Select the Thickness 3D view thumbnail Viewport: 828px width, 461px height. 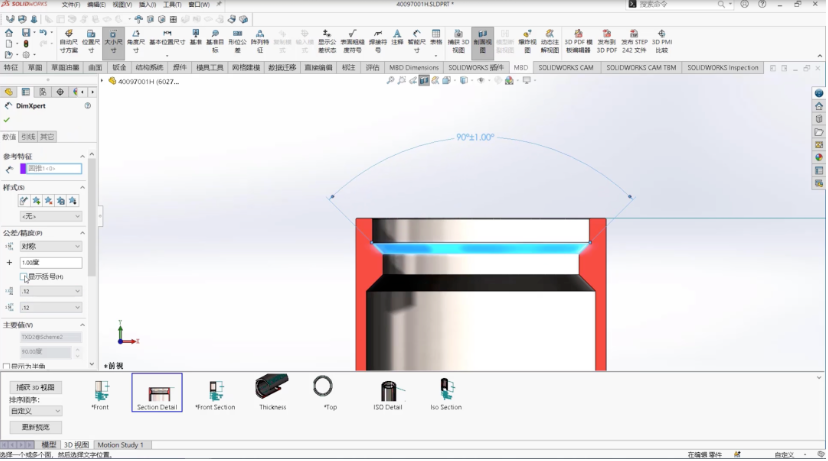coord(272,393)
